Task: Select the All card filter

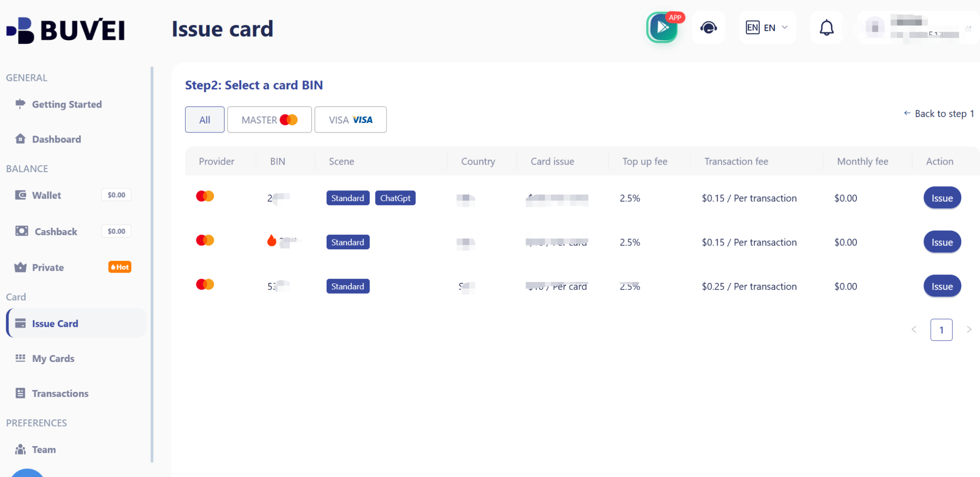Action: pos(205,120)
